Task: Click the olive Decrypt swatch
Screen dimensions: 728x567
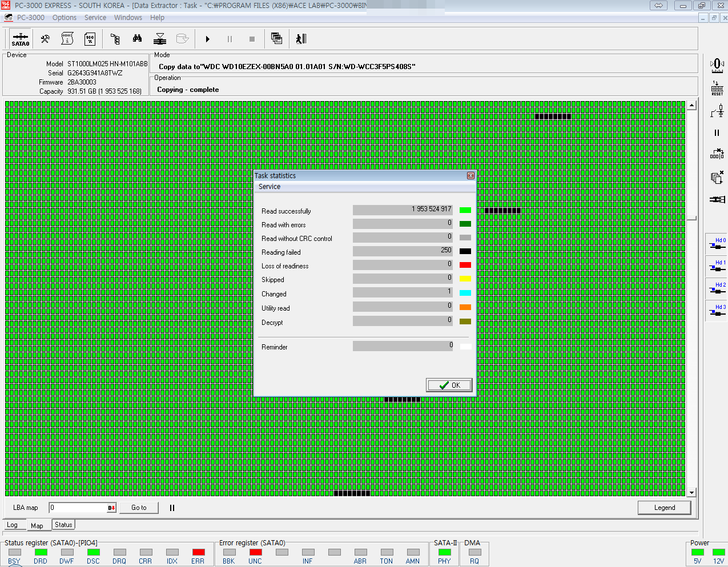Action: coord(465,321)
